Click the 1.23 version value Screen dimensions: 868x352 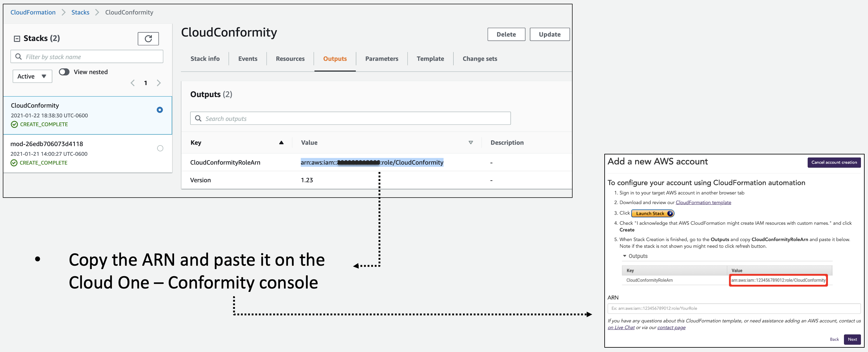pos(306,180)
